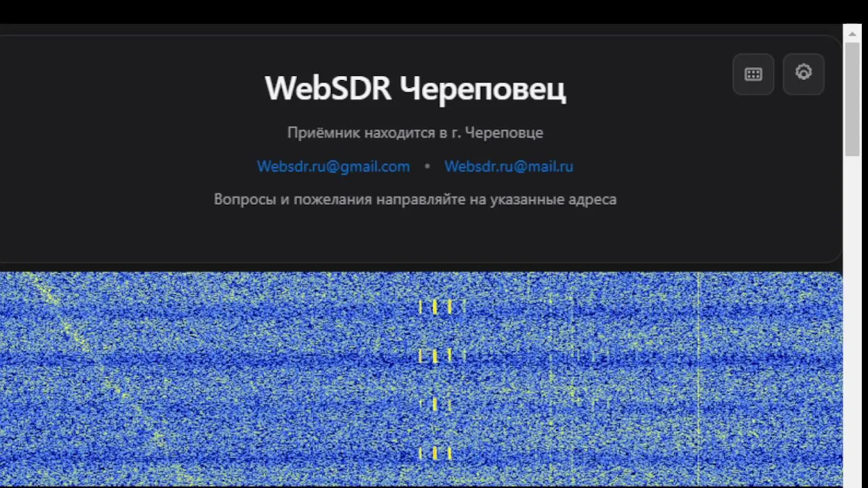The width and height of the screenshot is (868, 488).
Task: Click the "Приёмник находится в г. Череповце" text
Action: point(415,133)
